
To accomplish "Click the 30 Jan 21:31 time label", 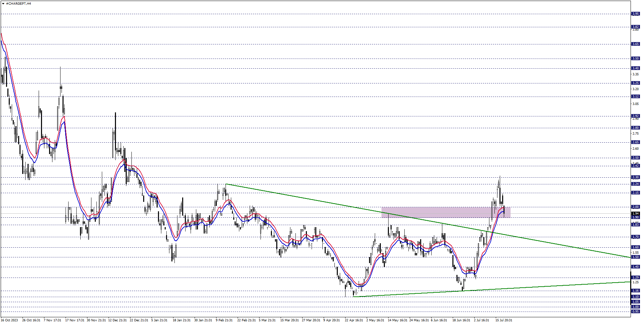I will pos(203,320).
